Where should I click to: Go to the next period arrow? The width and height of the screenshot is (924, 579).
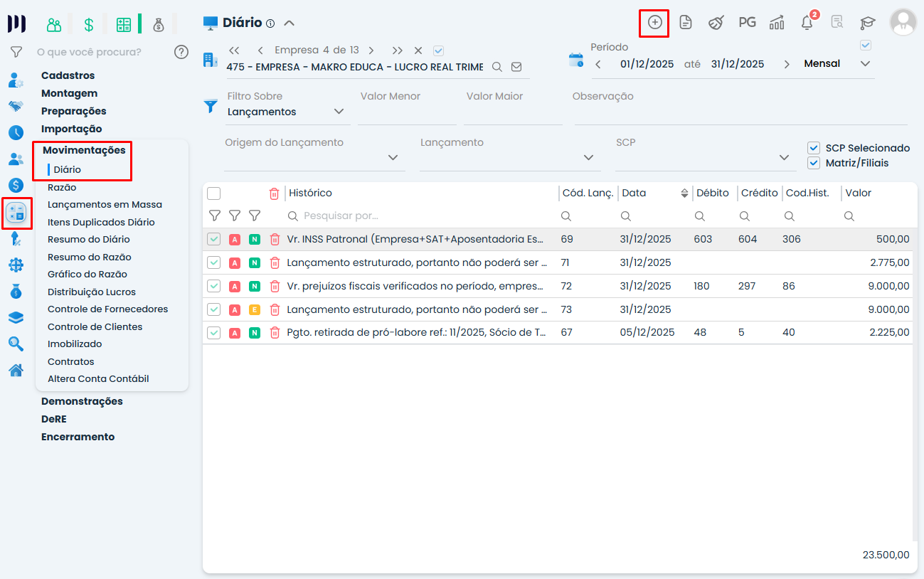[787, 64]
